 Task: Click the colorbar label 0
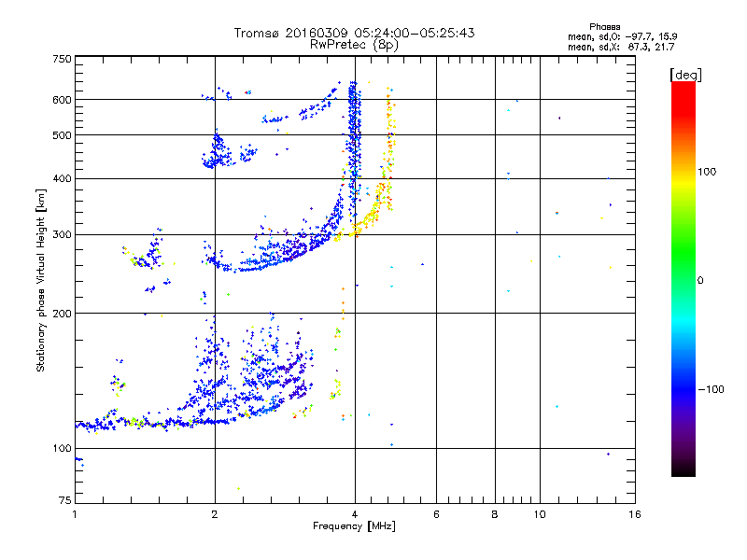(x=699, y=281)
